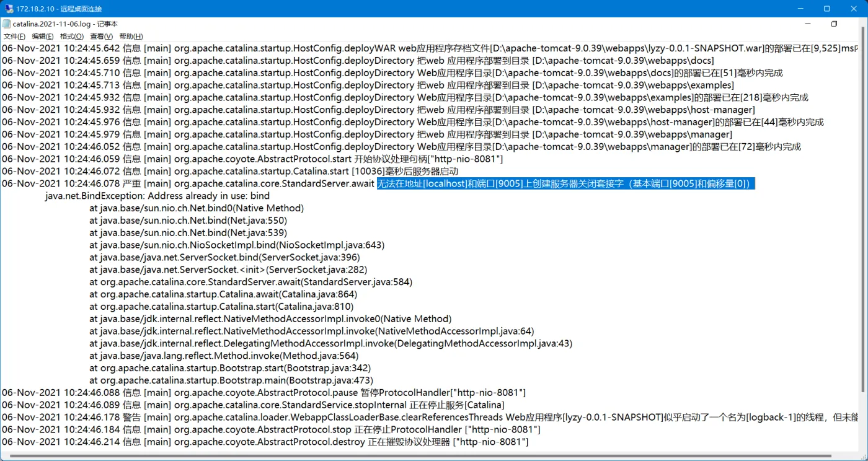Click the 10:24:46.184 AbstractProtocol.stop line

click(271, 429)
